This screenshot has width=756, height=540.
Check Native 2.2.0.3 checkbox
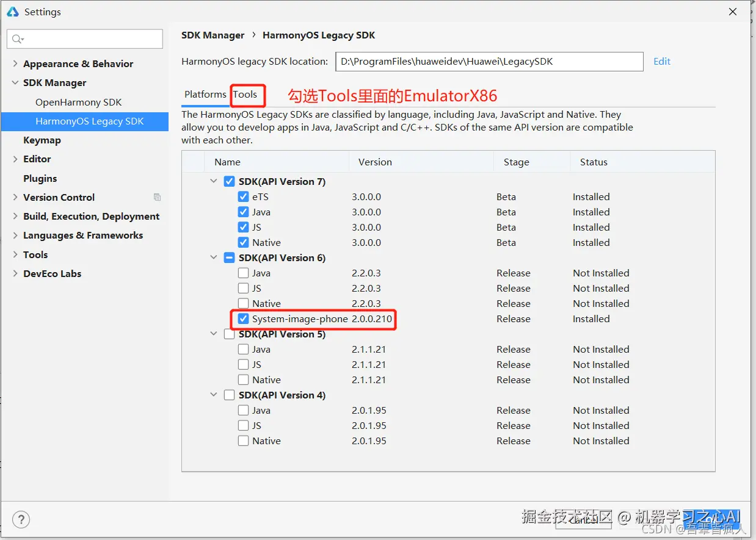[x=243, y=303]
